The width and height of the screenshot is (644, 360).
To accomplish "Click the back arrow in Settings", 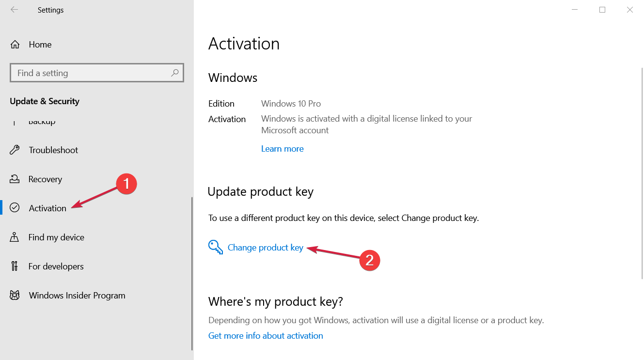I will click(x=15, y=10).
